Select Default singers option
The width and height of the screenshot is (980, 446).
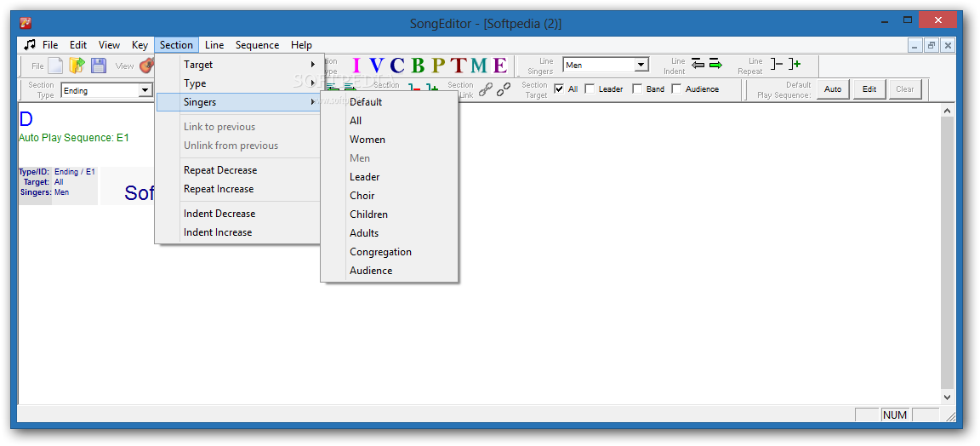click(x=390, y=102)
